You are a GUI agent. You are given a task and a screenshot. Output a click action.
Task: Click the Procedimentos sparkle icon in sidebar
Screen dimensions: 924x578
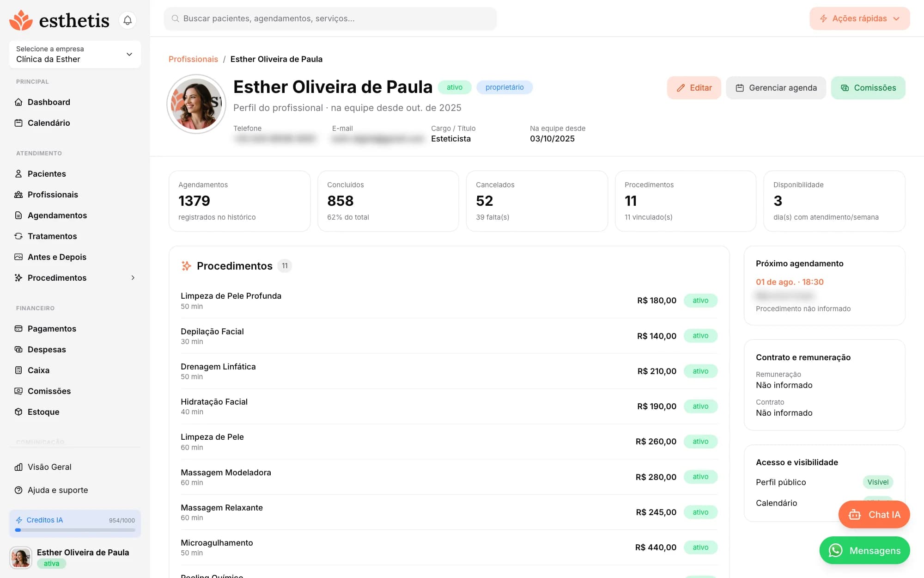pyautogui.click(x=18, y=278)
